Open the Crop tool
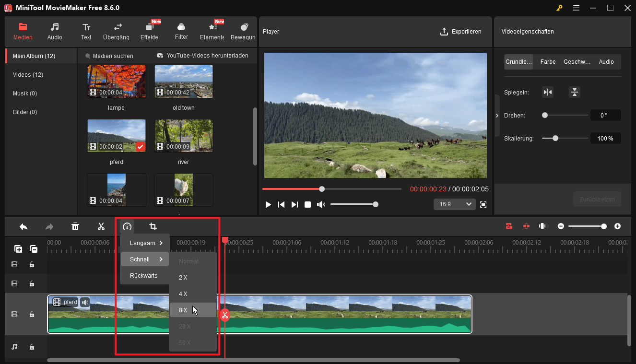636x364 pixels. click(x=153, y=226)
